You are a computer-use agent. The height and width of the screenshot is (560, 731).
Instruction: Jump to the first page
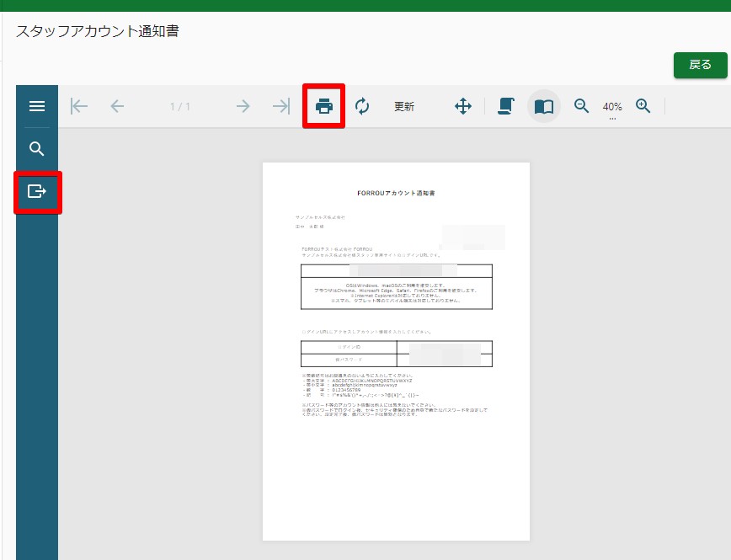[x=79, y=106]
